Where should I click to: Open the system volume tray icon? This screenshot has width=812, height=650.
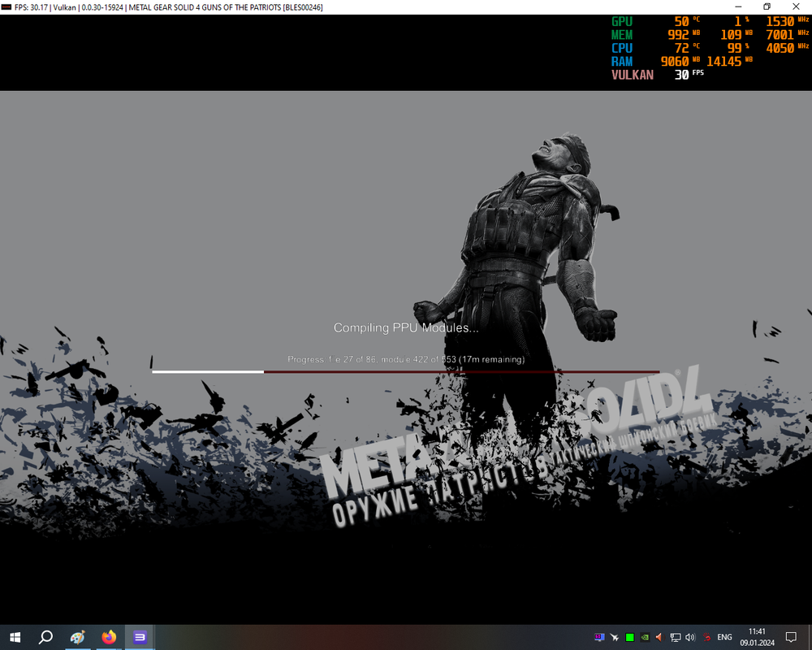coord(690,637)
